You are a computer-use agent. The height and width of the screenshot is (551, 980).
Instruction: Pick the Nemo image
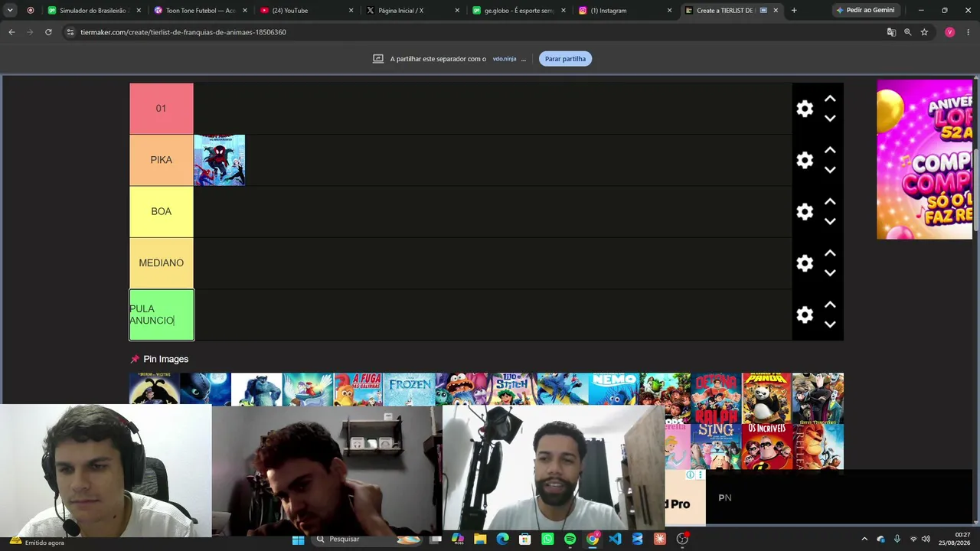(613, 390)
